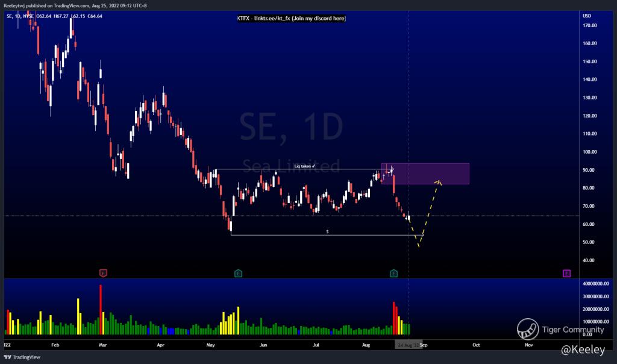Click the 170.00 price axis label
The height and width of the screenshot is (364, 617).
pos(590,25)
